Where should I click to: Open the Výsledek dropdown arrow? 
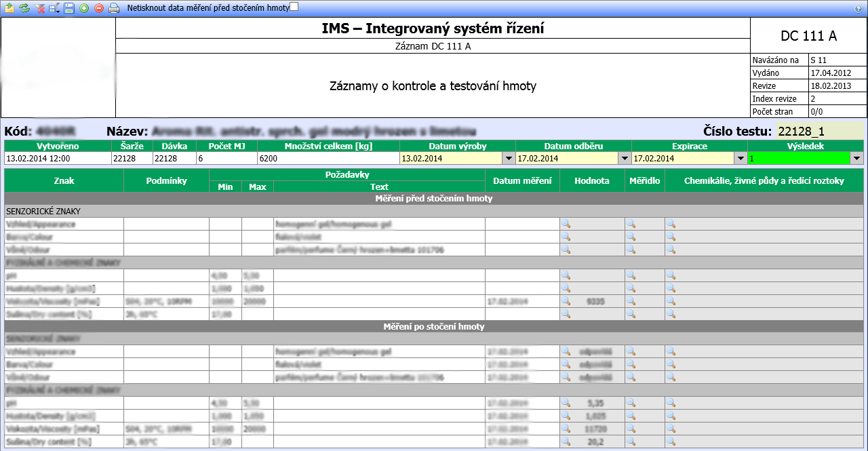pyautogui.click(x=857, y=158)
